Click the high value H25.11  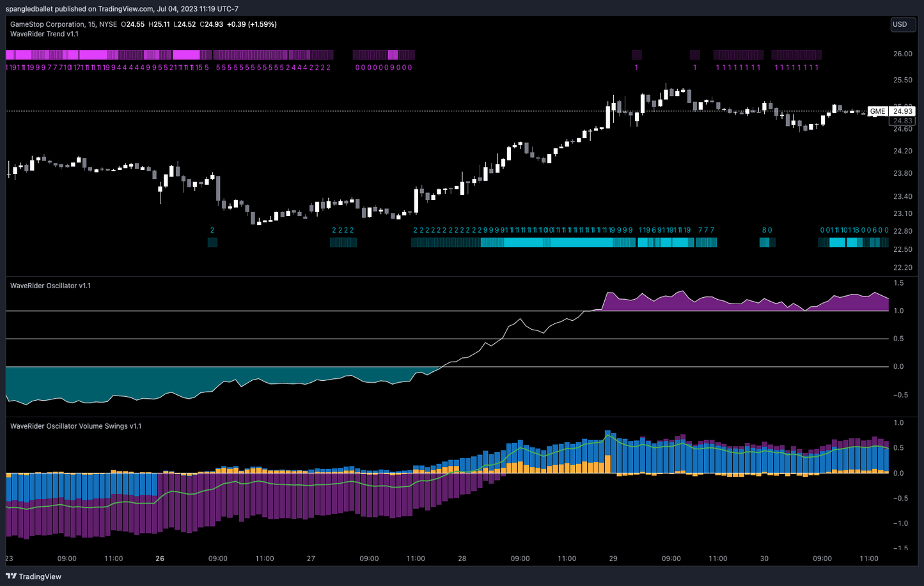tap(159, 24)
